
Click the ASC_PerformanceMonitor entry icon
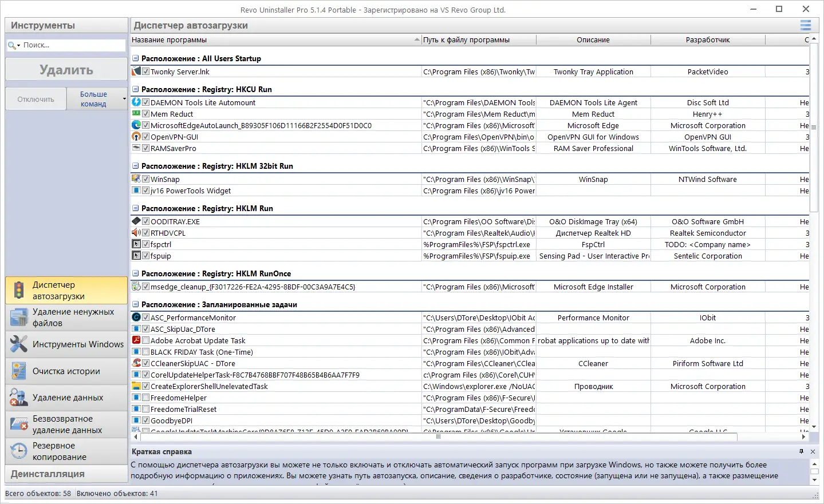pos(136,318)
